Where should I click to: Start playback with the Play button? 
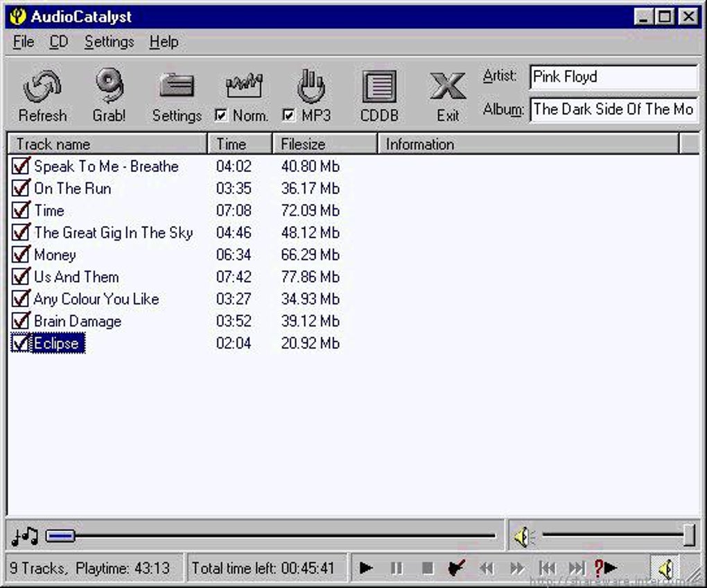coord(366,568)
